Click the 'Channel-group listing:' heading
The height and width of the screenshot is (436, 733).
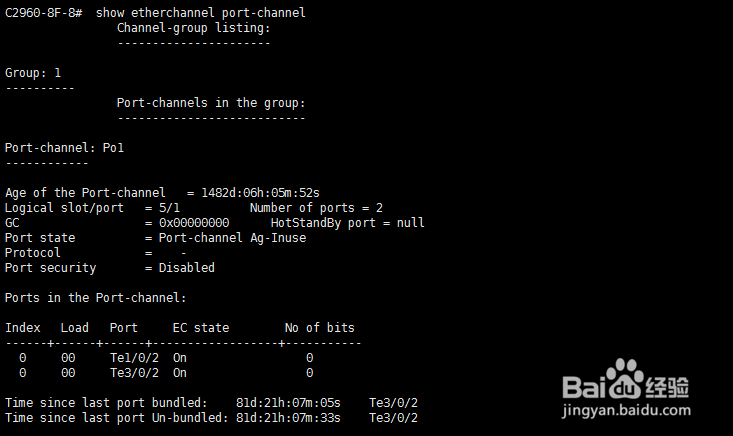point(194,28)
